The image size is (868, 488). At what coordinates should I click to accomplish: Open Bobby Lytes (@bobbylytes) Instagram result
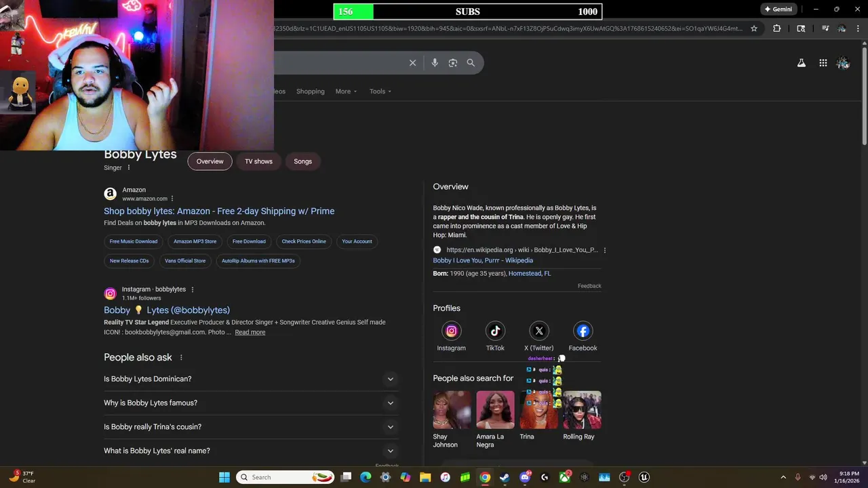pos(167,310)
